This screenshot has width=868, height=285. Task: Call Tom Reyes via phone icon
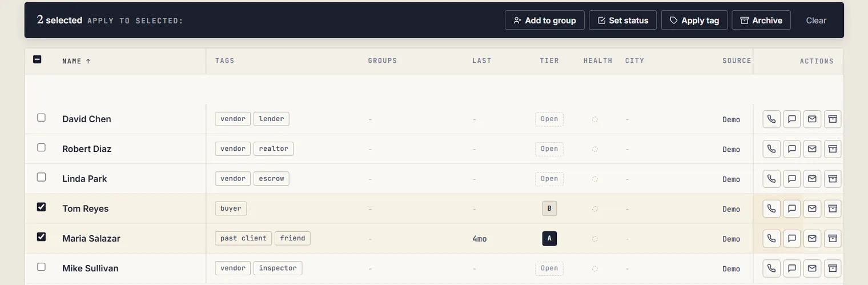771,208
